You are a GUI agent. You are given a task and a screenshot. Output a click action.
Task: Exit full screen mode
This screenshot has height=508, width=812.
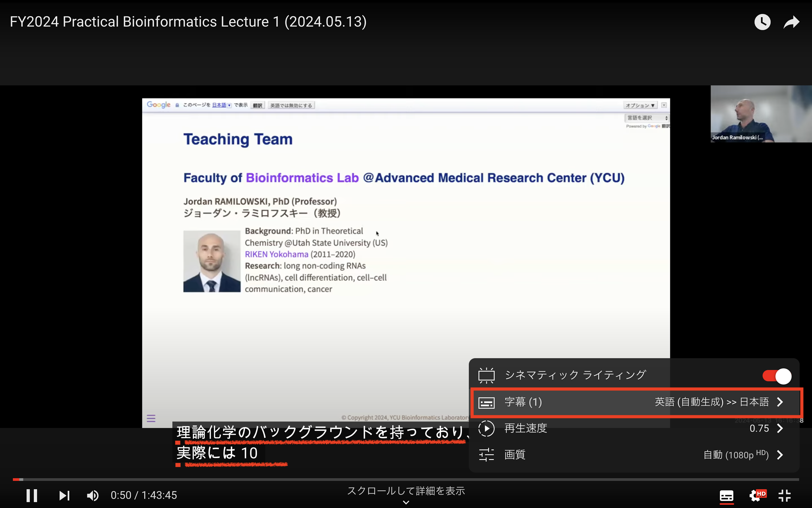click(785, 496)
